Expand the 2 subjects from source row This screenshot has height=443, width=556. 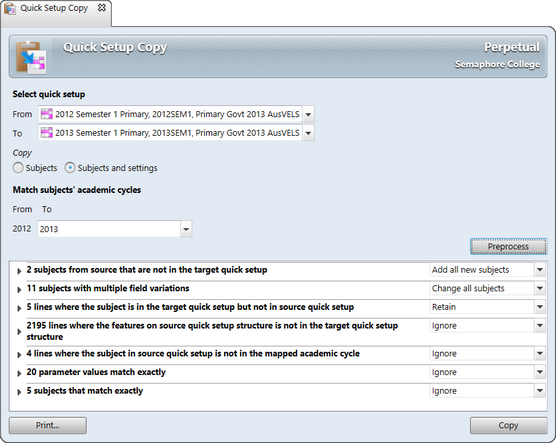[19, 271]
